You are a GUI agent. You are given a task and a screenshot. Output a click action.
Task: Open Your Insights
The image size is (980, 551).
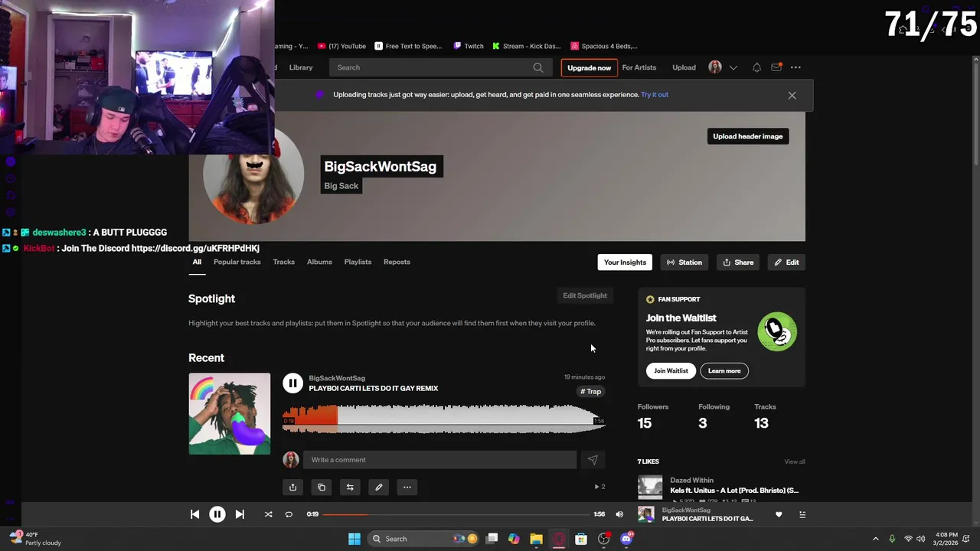coord(625,262)
